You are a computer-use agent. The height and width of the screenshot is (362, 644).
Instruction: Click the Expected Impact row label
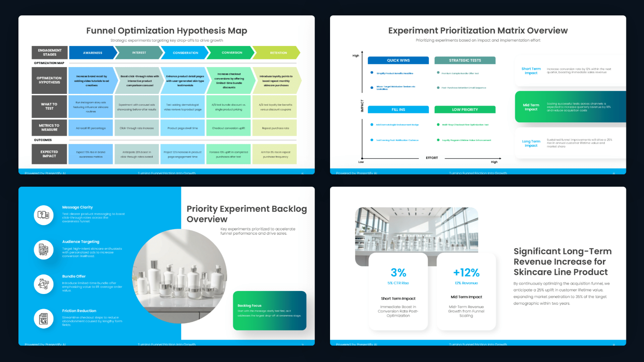click(x=50, y=154)
